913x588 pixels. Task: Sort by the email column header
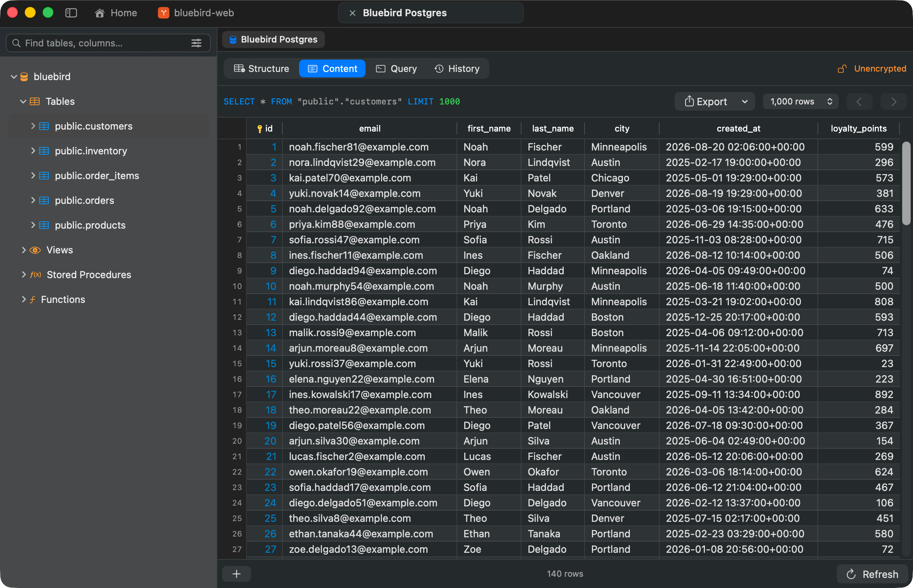pos(369,128)
